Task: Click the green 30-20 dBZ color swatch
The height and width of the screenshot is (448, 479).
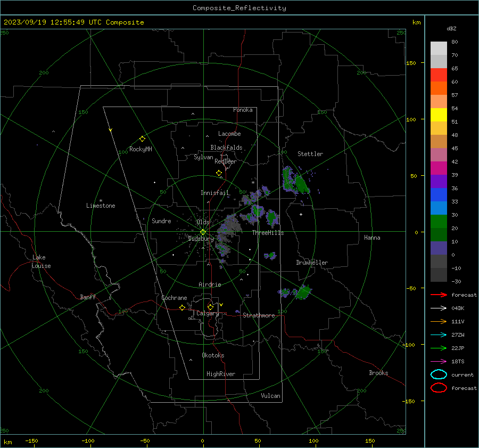Action: tap(439, 222)
